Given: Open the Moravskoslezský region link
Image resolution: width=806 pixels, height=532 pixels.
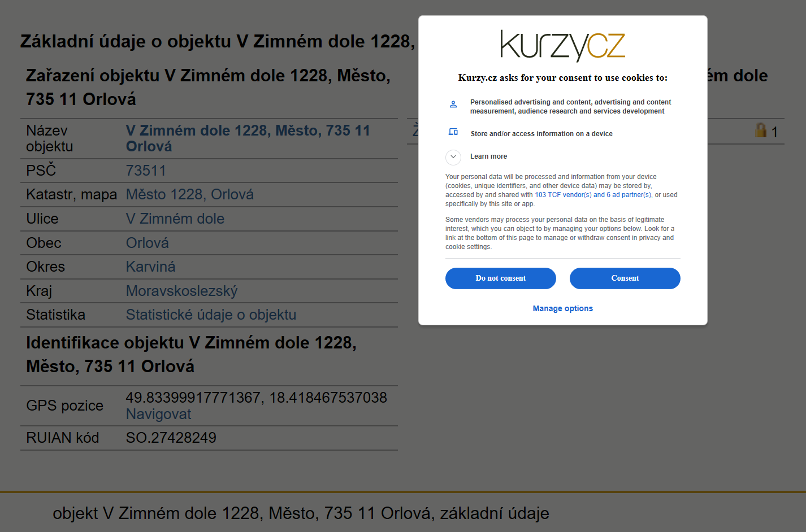Looking at the screenshot, I should pyautogui.click(x=181, y=291).
